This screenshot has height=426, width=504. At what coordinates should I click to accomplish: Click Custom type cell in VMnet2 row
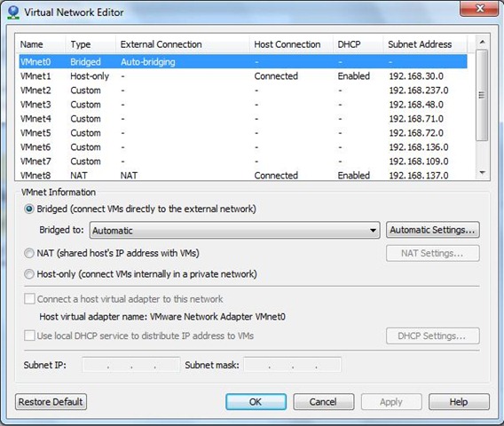tap(85, 91)
